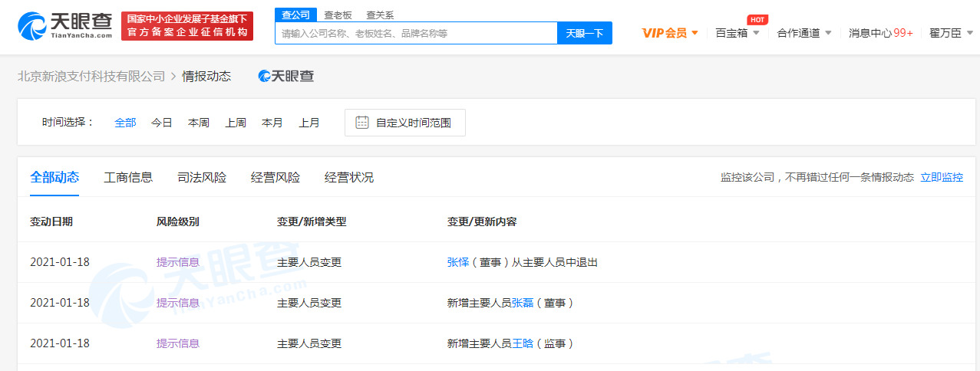
Task: Switch to the 工商信息 tab
Action: click(x=128, y=177)
